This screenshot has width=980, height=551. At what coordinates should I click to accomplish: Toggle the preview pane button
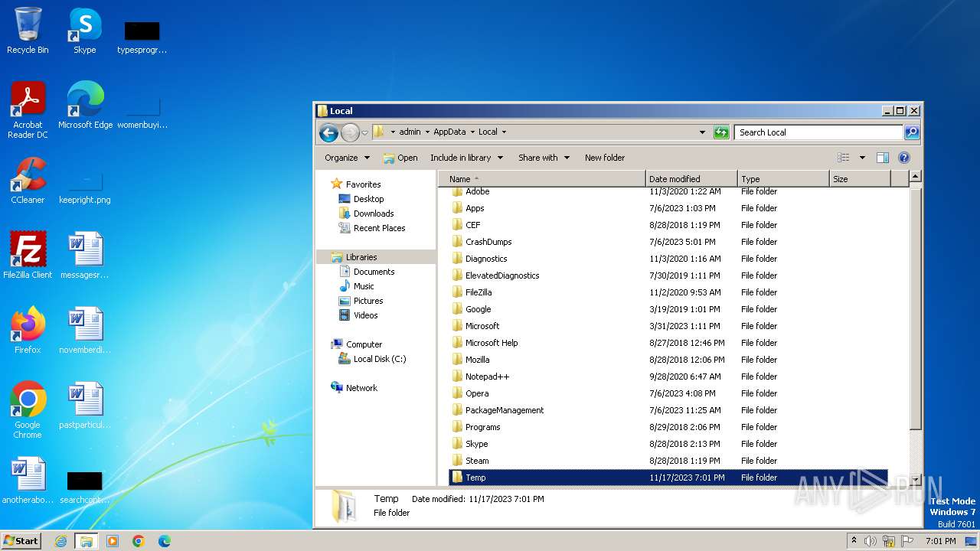(x=882, y=158)
